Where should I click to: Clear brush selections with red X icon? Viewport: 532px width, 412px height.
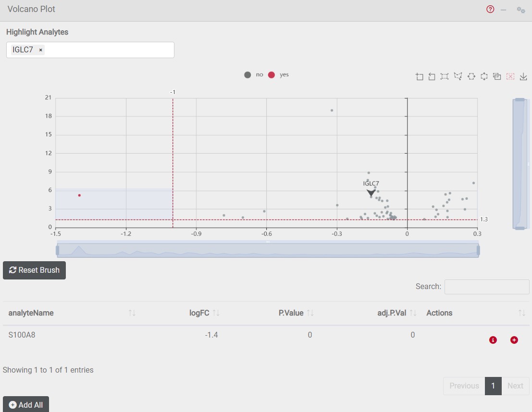point(510,77)
